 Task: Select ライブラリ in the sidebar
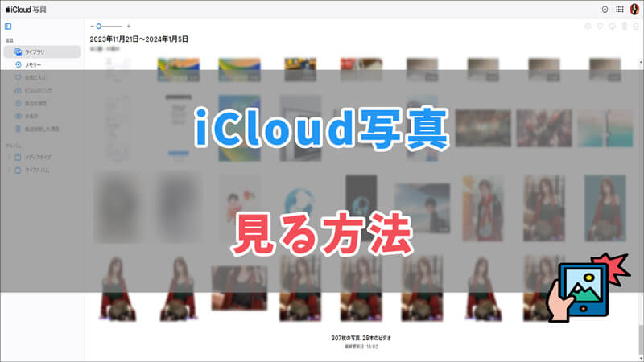[42, 52]
